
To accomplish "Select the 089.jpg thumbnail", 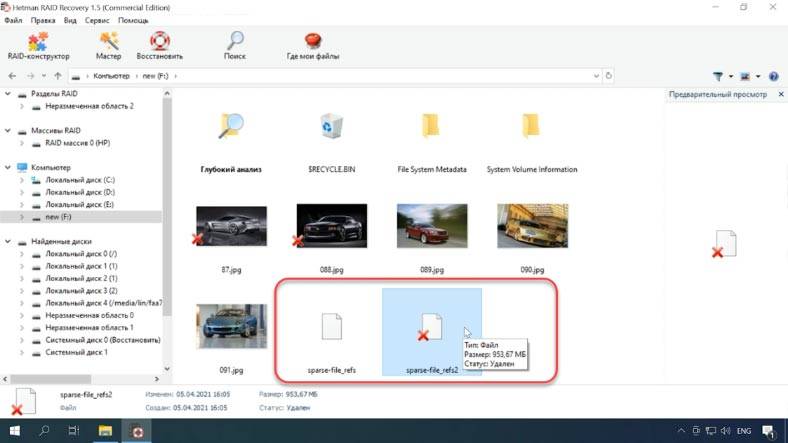I will tap(432, 226).
